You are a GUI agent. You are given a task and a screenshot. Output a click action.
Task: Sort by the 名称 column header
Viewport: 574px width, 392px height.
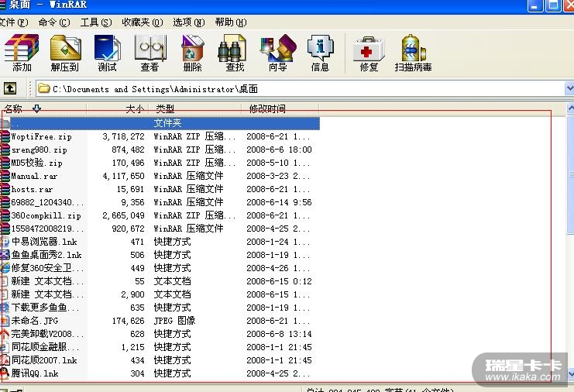(43, 108)
